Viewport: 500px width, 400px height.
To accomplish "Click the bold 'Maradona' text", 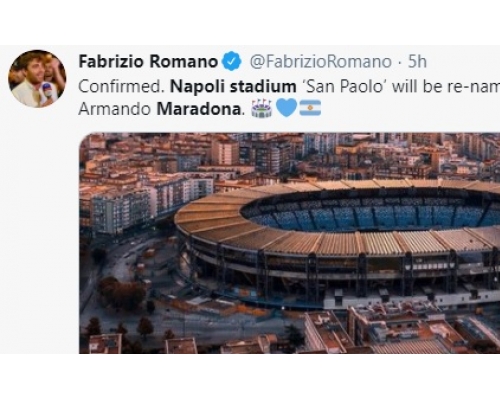I will click(199, 109).
